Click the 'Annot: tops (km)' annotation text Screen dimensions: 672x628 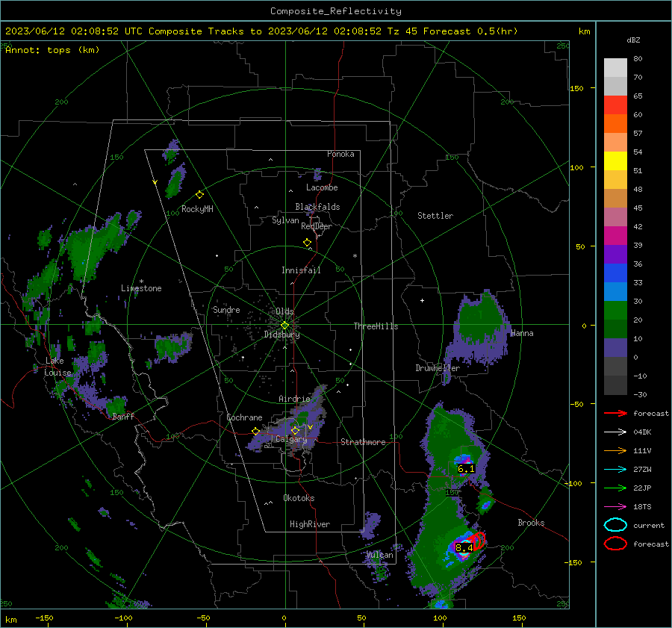(x=52, y=50)
